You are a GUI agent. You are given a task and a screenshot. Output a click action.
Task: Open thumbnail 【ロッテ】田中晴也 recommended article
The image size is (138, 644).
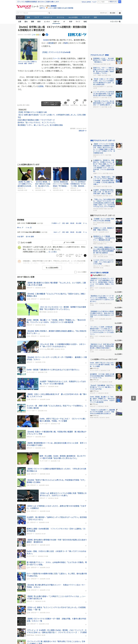point(78,174)
